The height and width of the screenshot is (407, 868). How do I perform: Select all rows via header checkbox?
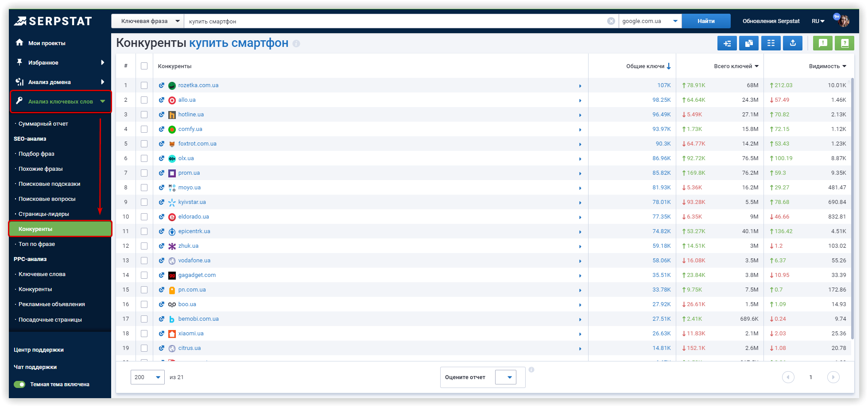coord(144,66)
